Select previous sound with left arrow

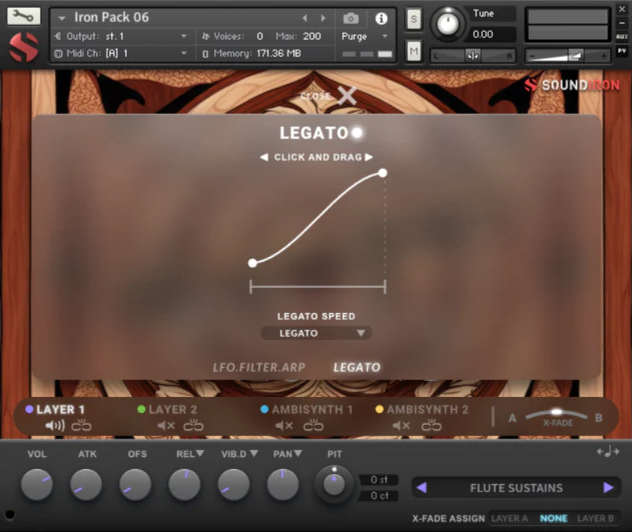pos(421,488)
